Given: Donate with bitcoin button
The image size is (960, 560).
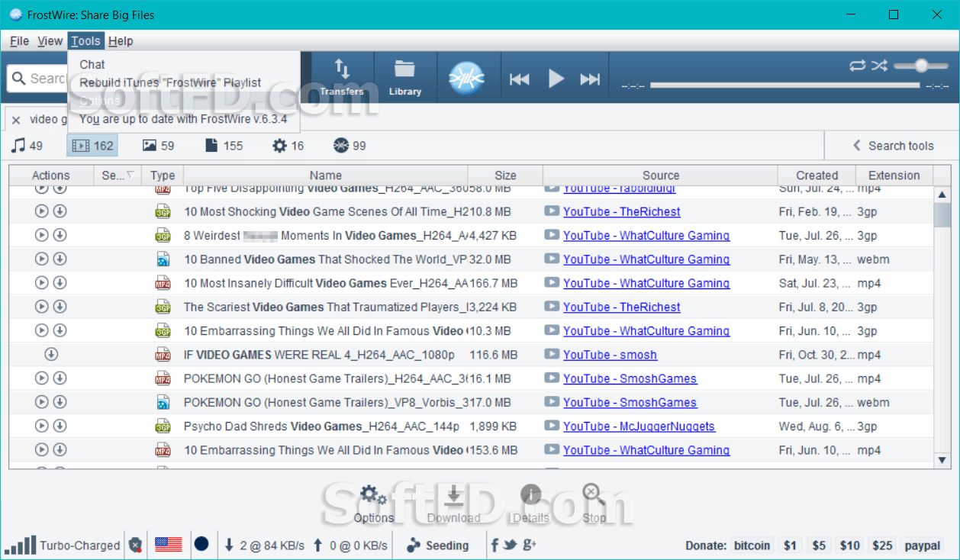Looking at the screenshot, I should pyautogui.click(x=752, y=546).
